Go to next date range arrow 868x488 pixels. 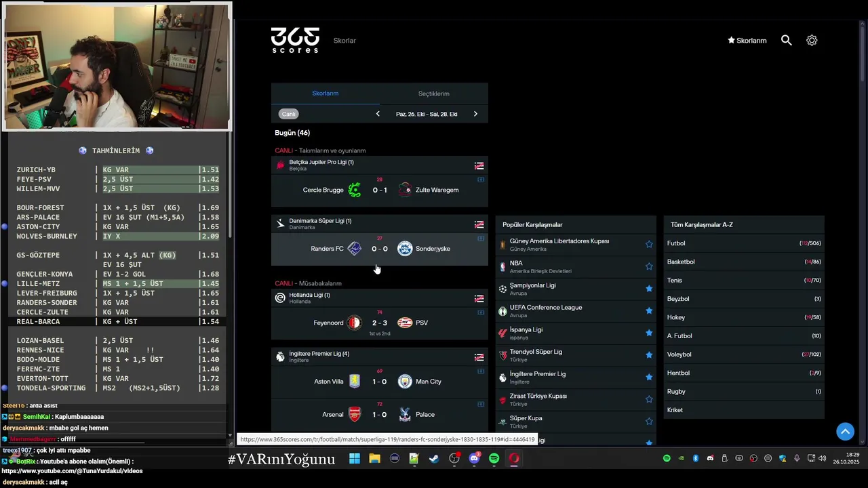[x=475, y=114]
